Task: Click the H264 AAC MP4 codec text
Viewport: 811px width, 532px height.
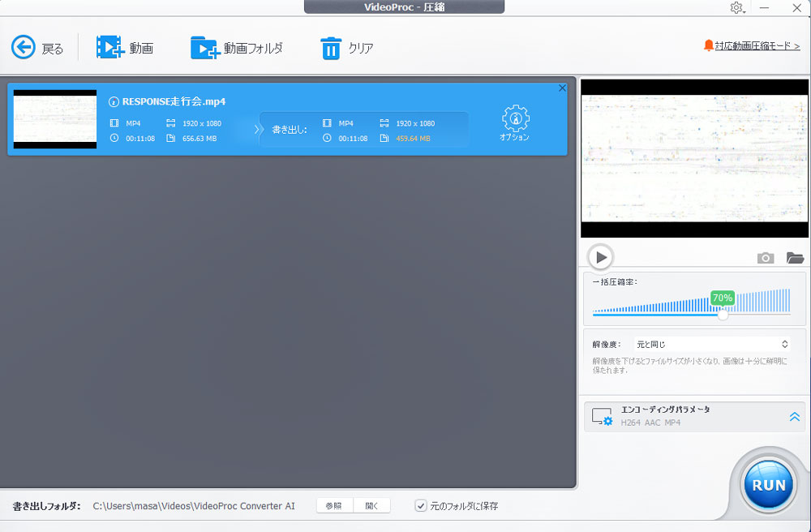Action: 650,423
